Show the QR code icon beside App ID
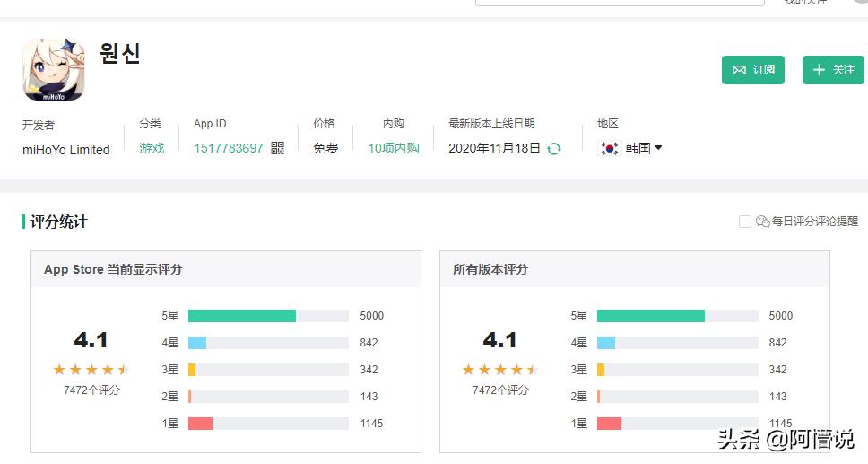Image resolution: width=868 pixels, height=464 pixels. point(277,148)
